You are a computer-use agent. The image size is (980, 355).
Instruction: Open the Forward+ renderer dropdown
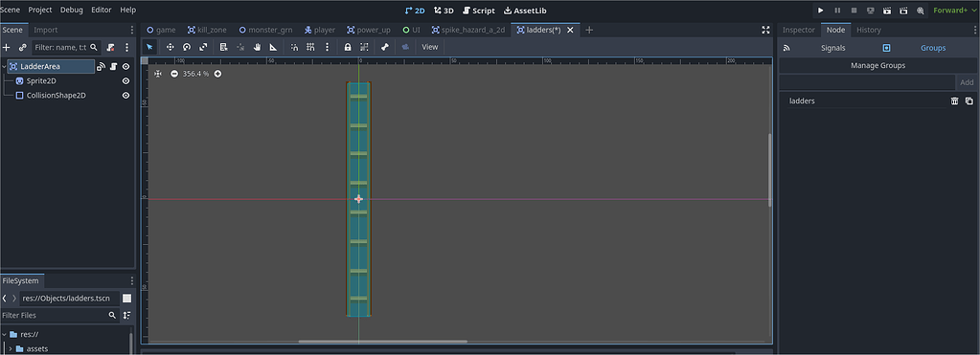click(954, 11)
